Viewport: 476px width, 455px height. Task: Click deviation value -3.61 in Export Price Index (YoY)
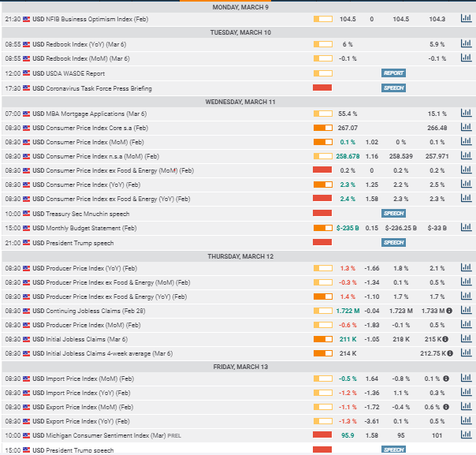click(371, 421)
